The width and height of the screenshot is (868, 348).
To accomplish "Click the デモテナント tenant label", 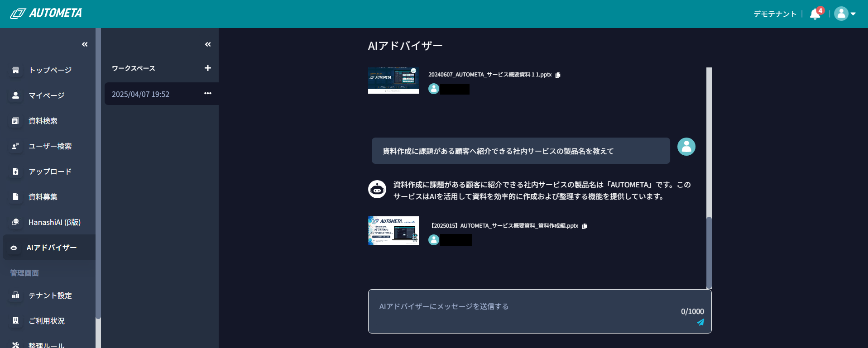I will (x=775, y=14).
